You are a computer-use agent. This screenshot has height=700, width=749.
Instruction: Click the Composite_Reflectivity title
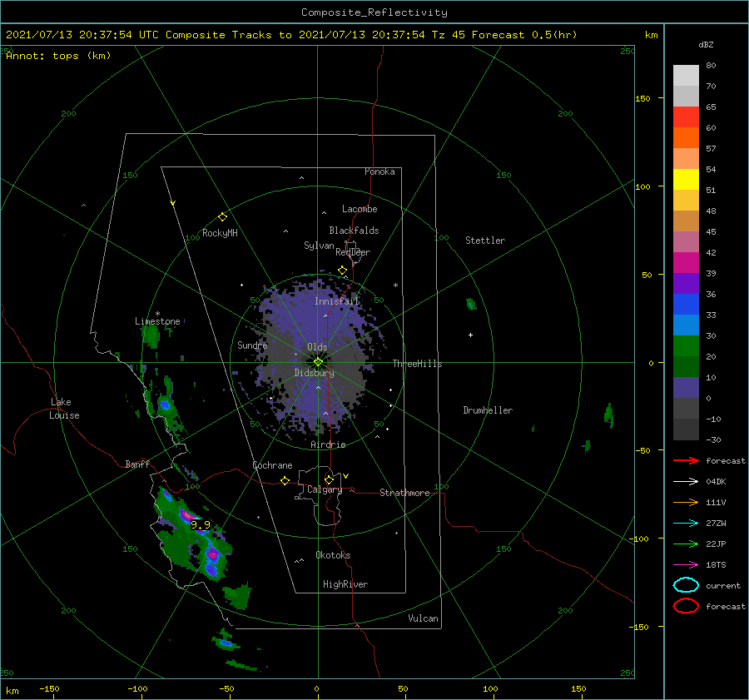(x=374, y=12)
